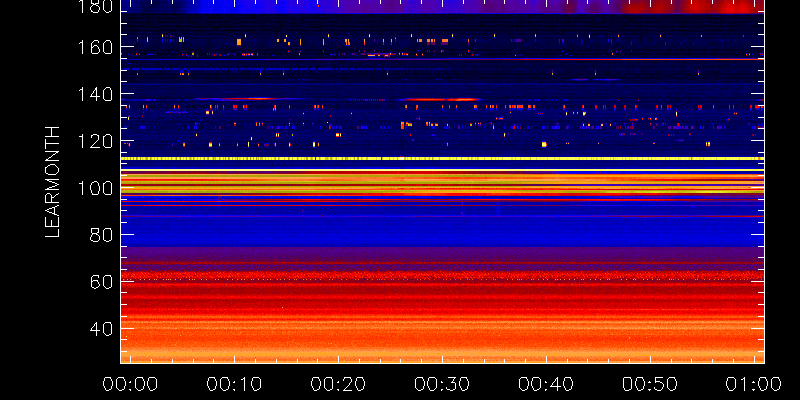Click the 160 frequency axis label

pyautogui.click(x=95, y=48)
